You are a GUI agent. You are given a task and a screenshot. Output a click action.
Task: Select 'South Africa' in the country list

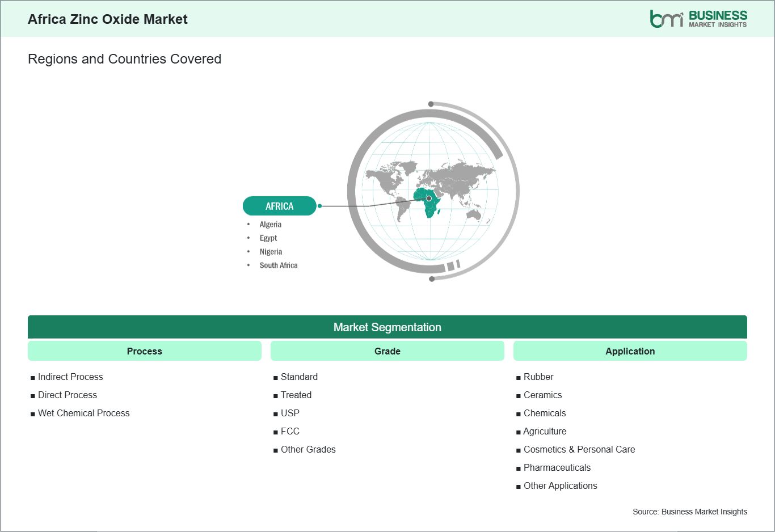click(x=279, y=265)
